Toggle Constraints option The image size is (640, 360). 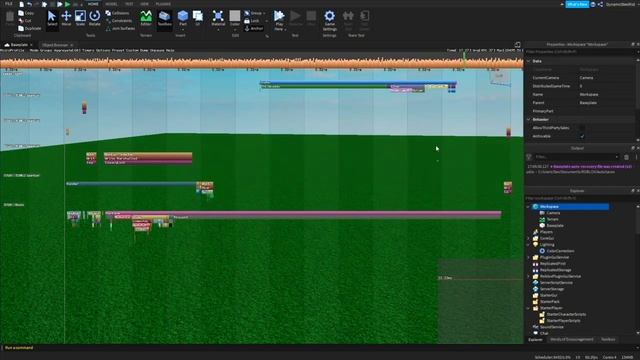click(119, 20)
